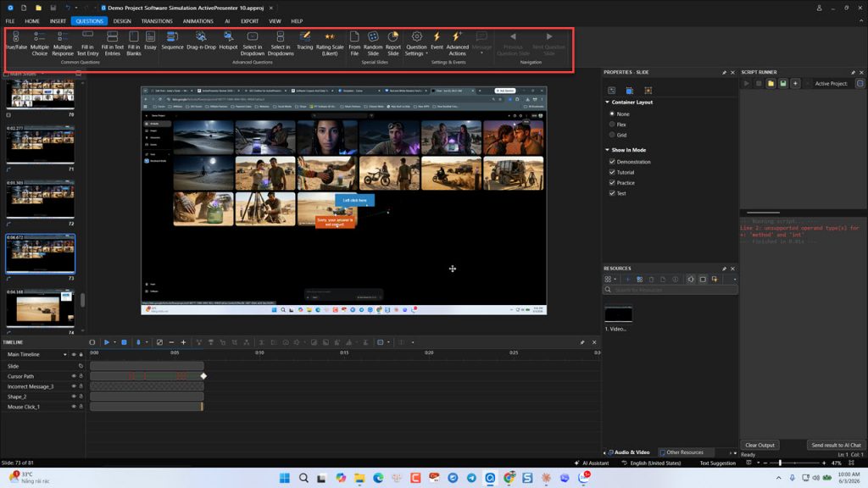Insert a Tracing question
Viewport: 868px width, 488px height.
coord(304,41)
